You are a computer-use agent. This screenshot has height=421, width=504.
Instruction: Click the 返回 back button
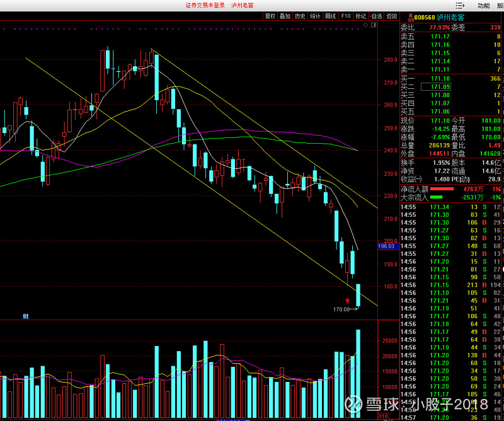click(391, 16)
